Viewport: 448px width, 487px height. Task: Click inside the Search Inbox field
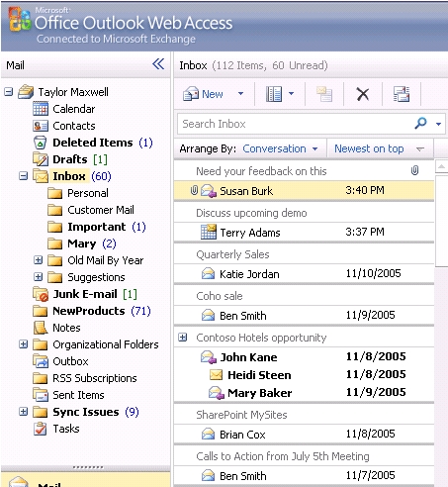pyautogui.click(x=295, y=124)
